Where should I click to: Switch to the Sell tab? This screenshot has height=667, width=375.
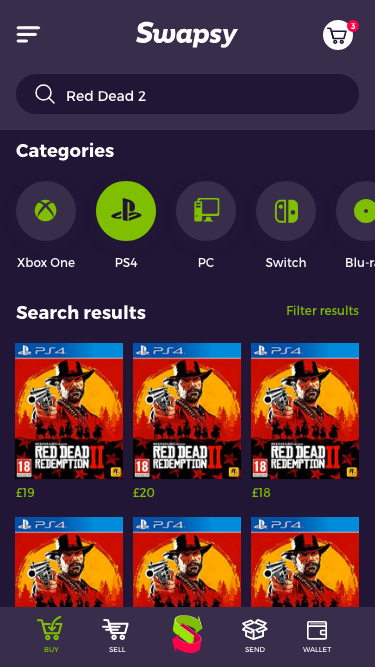116,636
